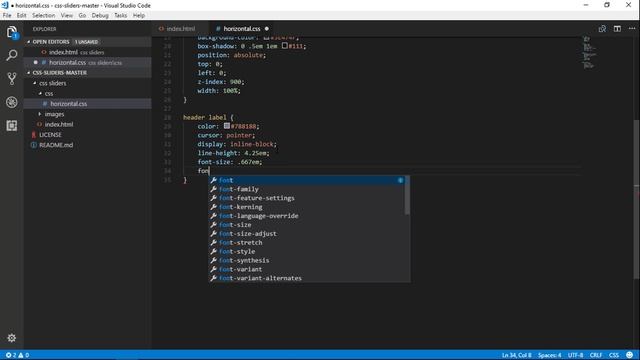Click the feedback smiley in status bar

click(x=629, y=355)
